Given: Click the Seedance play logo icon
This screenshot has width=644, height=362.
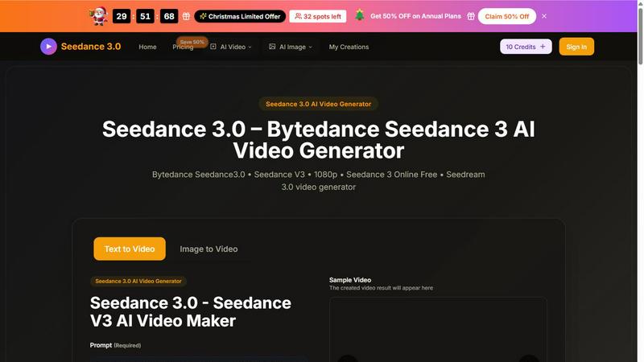Looking at the screenshot, I should 48,47.
